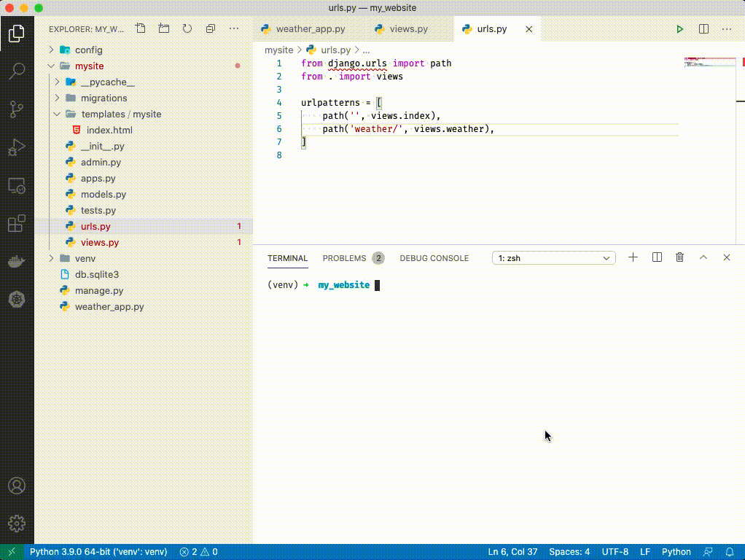The height and width of the screenshot is (560, 745).
Task: Refresh the Explorer file tree
Action: pos(187,28)
